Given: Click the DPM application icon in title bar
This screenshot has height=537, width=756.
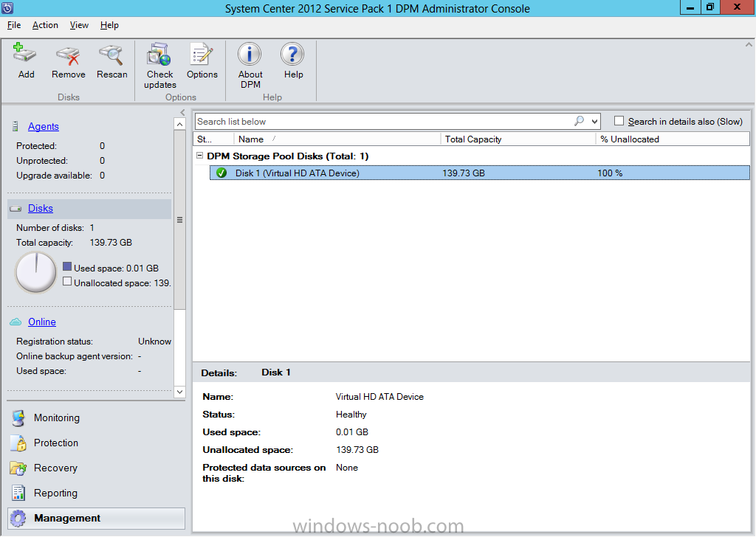Looking at the screenshot, I should pyautogui.click(x=7, y=8).
